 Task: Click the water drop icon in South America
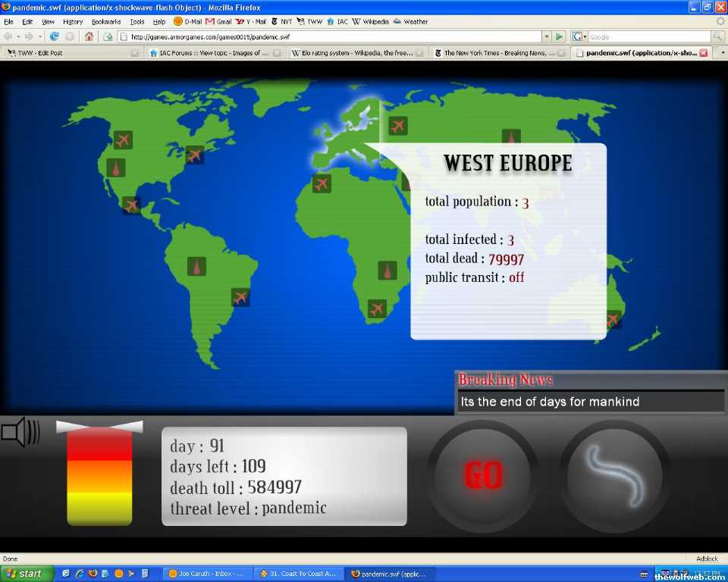pyautogui.click(x=197, y=267)
